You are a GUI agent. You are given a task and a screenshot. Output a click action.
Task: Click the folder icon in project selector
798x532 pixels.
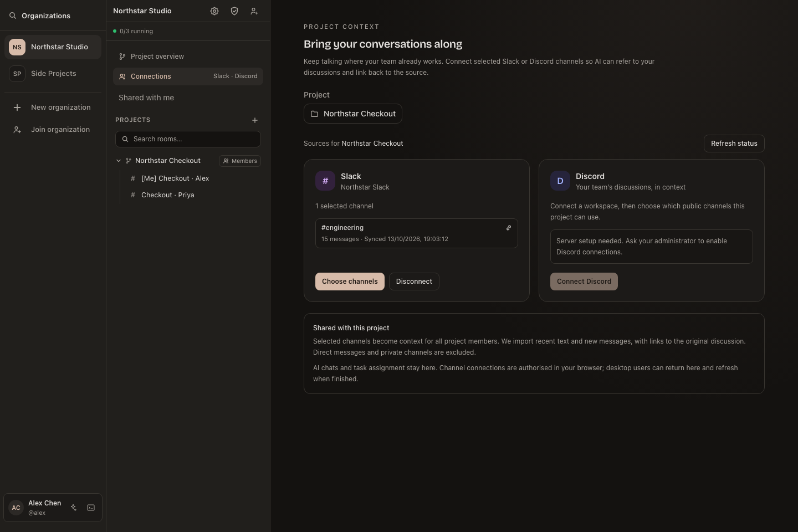pyautogui.click(x=314, y=114)
